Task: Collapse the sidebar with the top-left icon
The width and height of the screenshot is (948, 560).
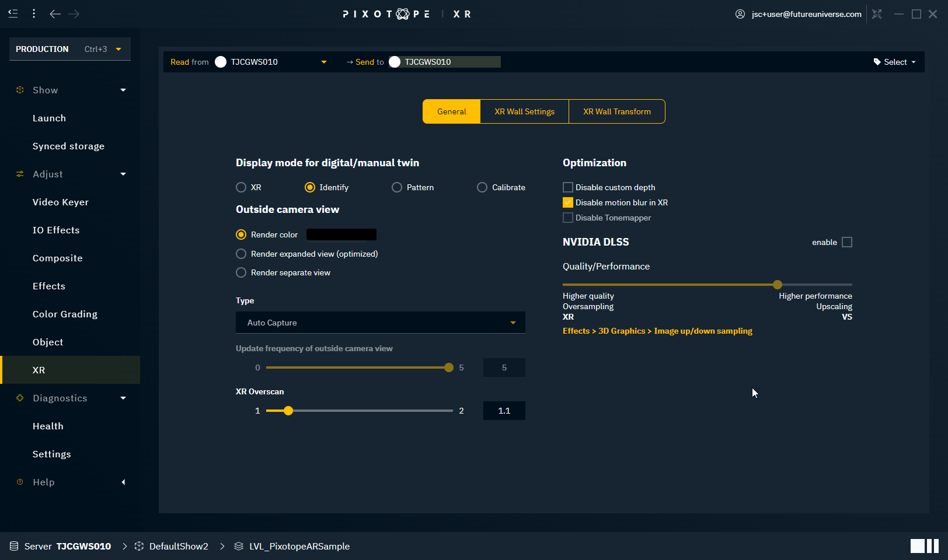Action: pyautogui.click(x=13, y=13)
